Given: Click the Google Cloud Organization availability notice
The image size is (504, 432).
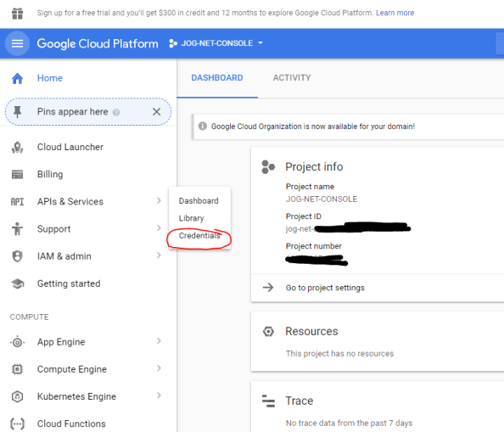Looking at the screenshot, I should pos(313,126).
